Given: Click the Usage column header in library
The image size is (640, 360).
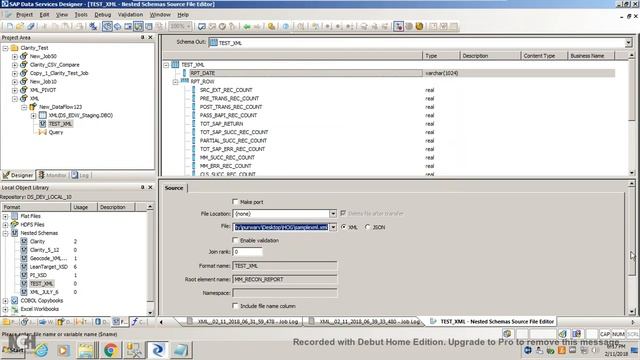Looking at the screenshot, I should pos(84,207).
